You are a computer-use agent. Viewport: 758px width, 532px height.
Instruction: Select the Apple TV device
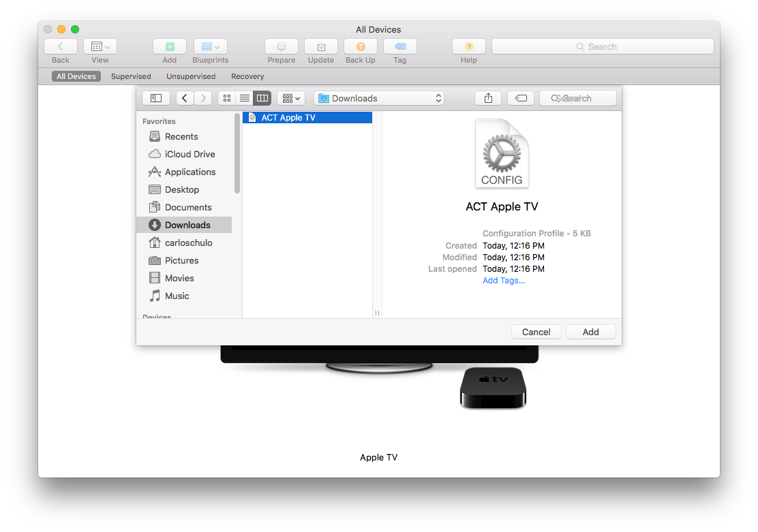[493, 388]
